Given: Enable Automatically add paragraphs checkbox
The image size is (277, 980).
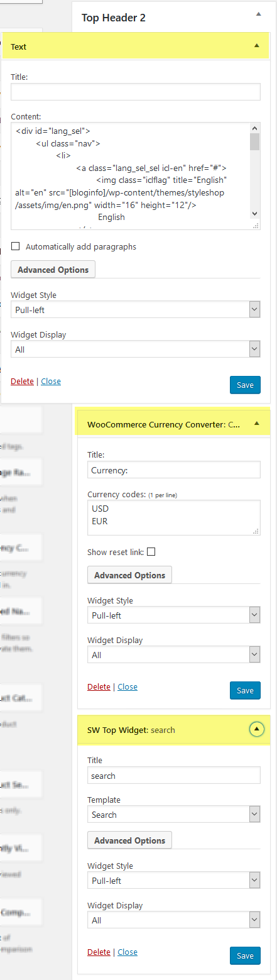Looking at the screenshot, I should pos(16,246).
